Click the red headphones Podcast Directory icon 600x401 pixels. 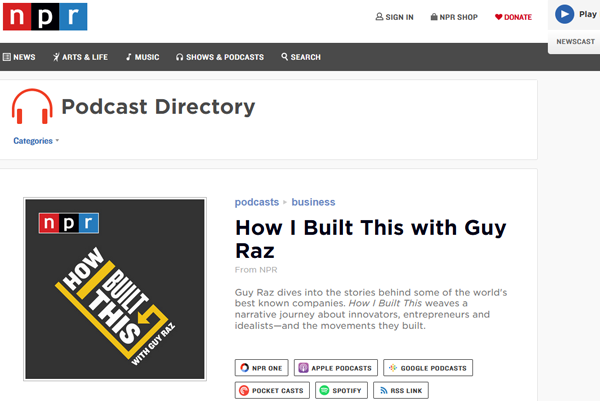32,106
